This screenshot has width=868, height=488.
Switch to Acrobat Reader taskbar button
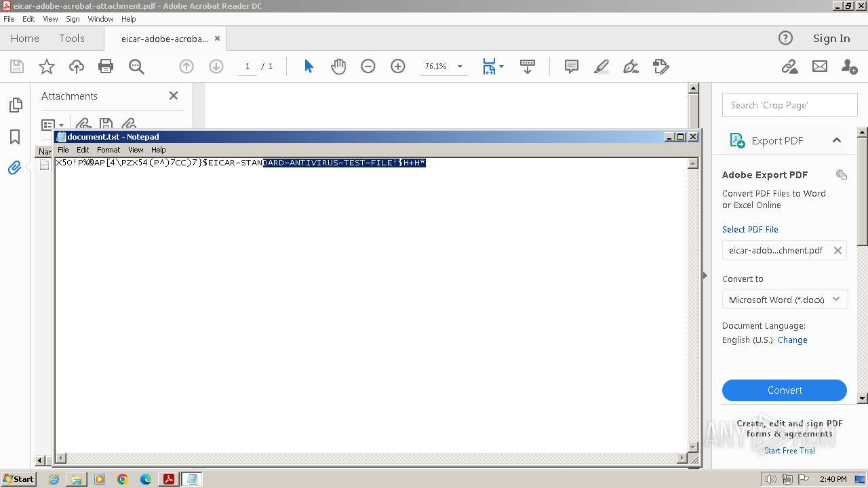(169, 479)
